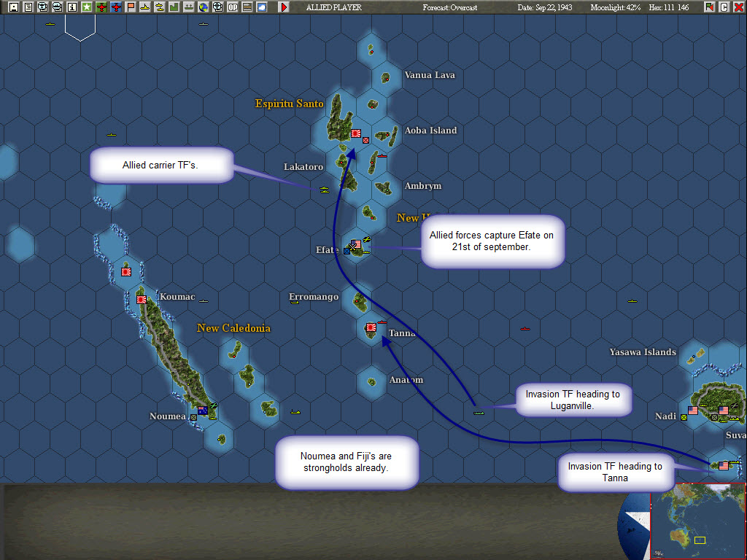The height and width of the screenshot is (560, 747).
Task: Click the 'C' button in top bar
Action: [x=724, y=7]
